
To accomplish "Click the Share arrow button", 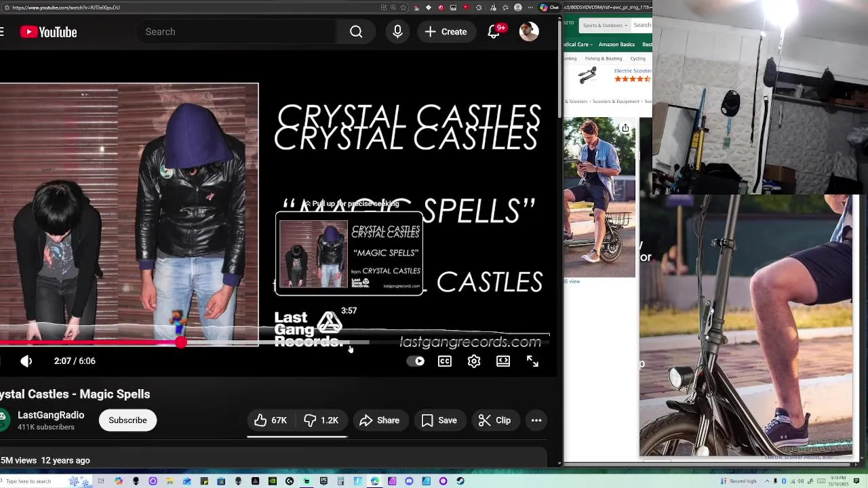I will point(380,420).
